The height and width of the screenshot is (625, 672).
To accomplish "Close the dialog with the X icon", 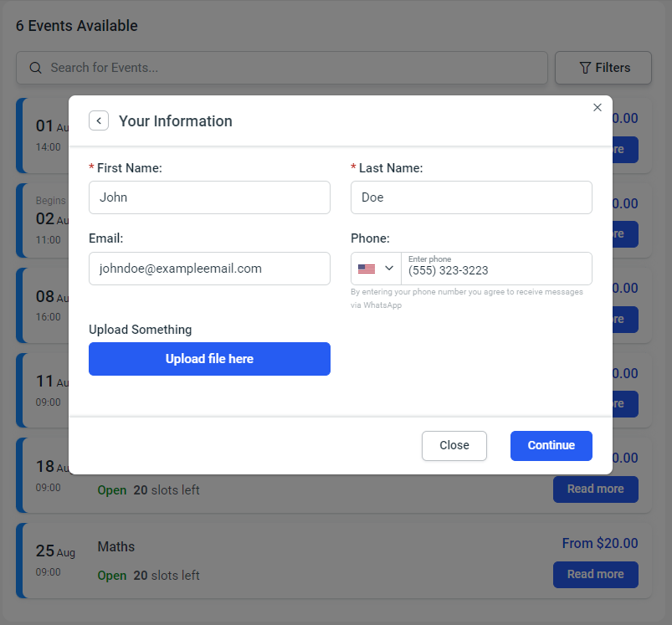I will [x=597, y=107].
